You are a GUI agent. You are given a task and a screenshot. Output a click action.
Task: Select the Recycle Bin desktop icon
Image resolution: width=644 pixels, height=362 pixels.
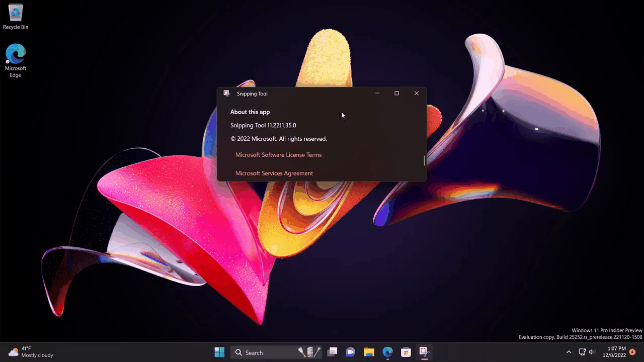pos(16,17)
